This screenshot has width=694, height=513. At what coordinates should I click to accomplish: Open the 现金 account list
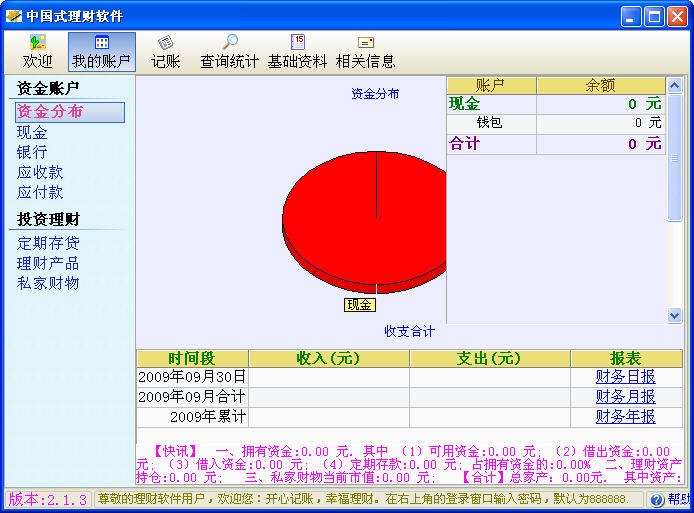pyautogui.click(x=32, y=132)
